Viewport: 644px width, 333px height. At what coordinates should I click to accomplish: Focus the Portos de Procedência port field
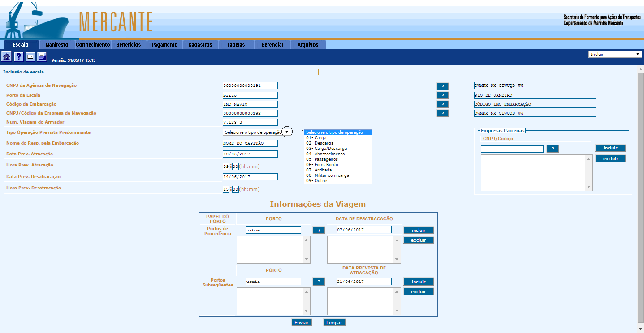point(273,230)
